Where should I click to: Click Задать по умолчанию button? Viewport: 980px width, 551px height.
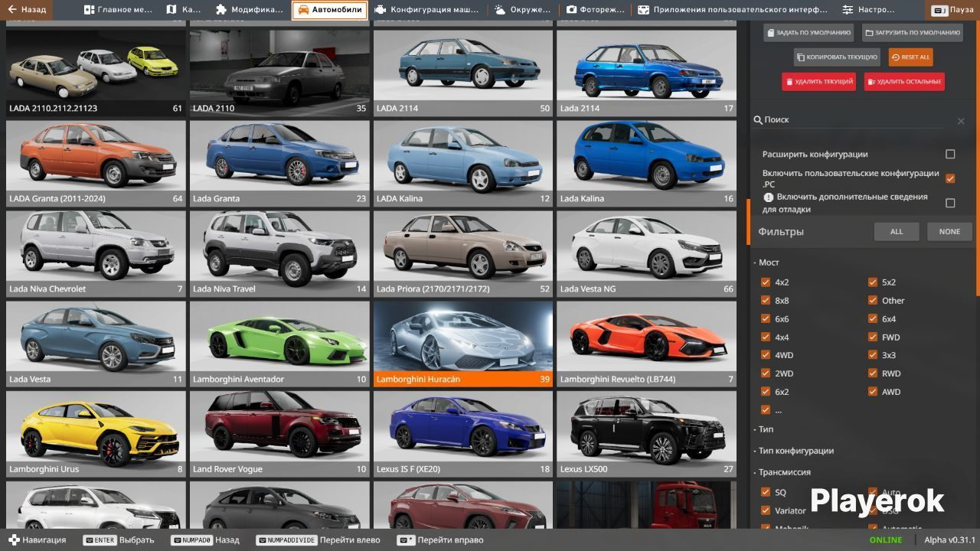808,33
